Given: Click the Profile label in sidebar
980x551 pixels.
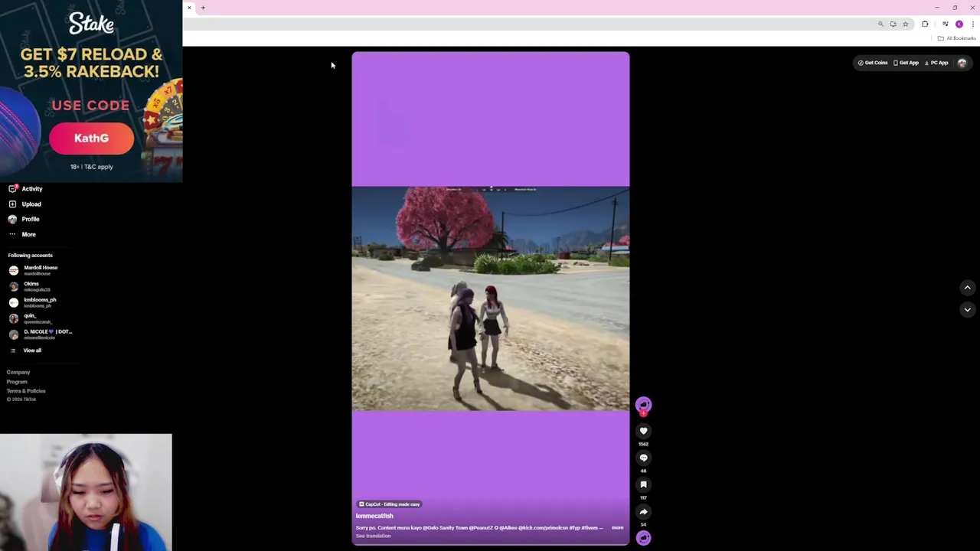Looking at the screenshot, I should 31,219.
